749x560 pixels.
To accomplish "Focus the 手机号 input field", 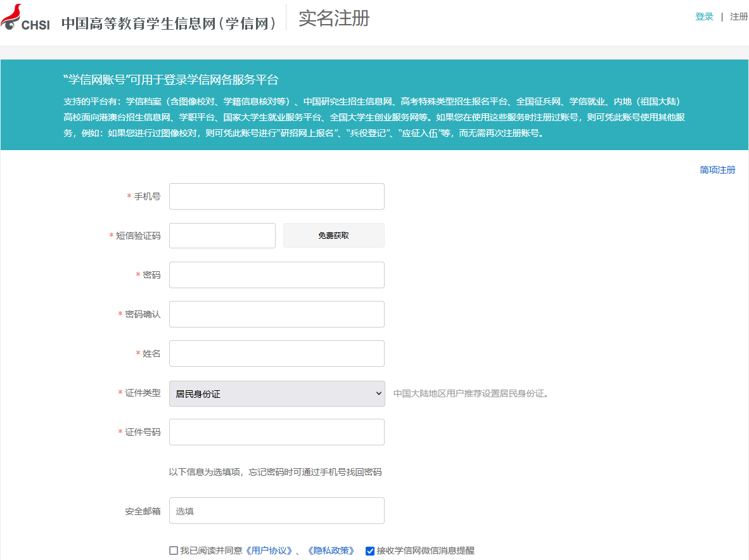I will point(276,196).
